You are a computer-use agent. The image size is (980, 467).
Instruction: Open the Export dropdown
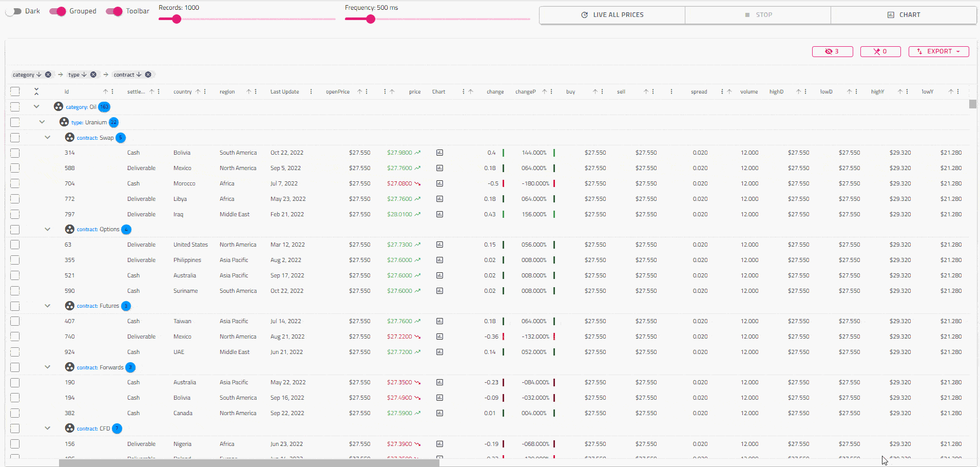tap(938, 51)
